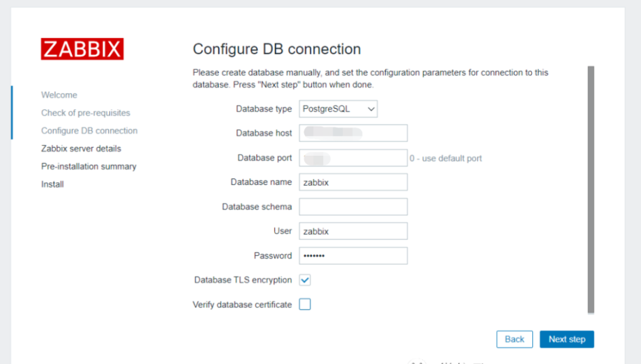Select Configure DB connection step
Screen dimensions: 641x364
pos(89,130)
